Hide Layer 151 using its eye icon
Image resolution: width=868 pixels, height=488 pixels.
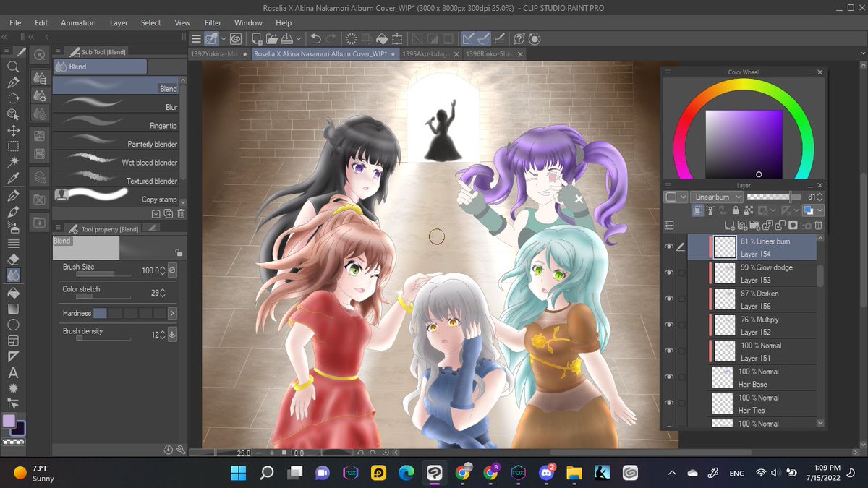669,351
